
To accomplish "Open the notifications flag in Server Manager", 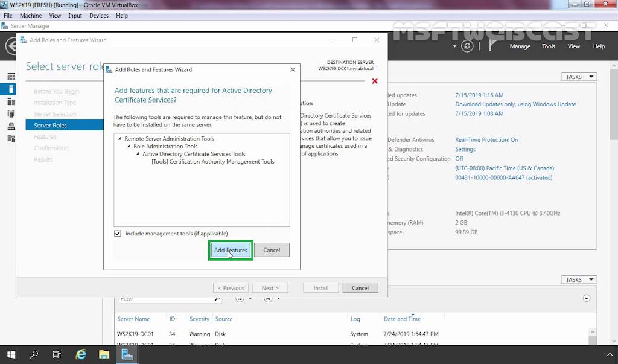I will 492,46.
